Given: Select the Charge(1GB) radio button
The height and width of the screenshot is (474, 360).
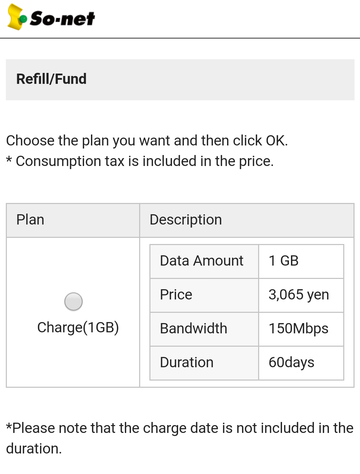Looking at the screenshot, I should [73, 301].
